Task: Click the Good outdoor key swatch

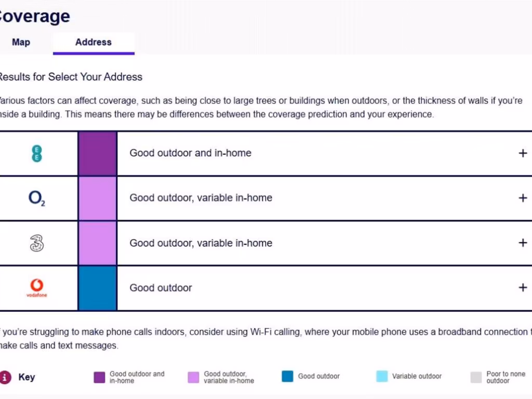Action: point(288,377)
